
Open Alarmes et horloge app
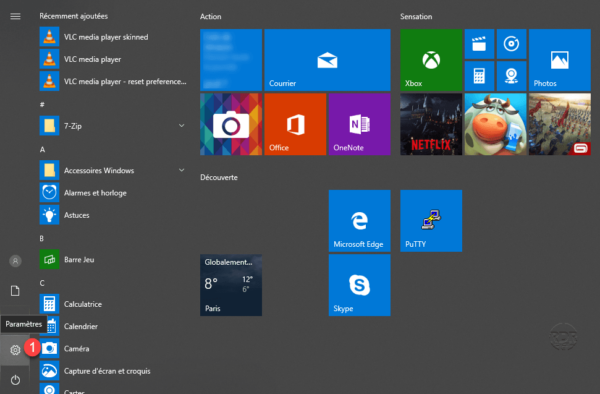tap(113, 192)
